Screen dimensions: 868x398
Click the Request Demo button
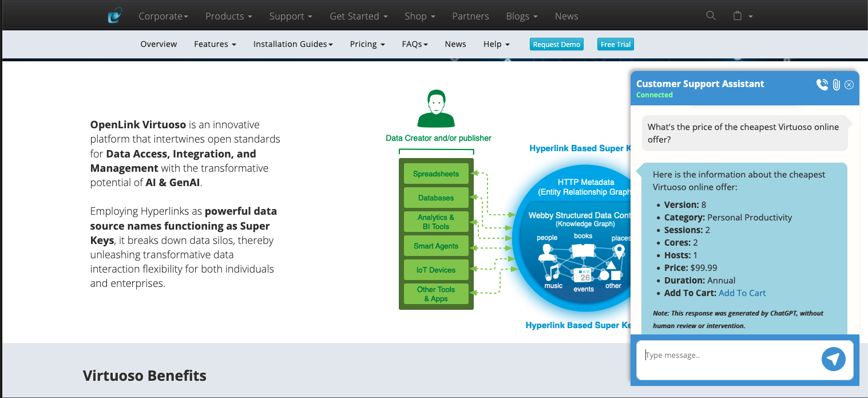pos(557,44)
